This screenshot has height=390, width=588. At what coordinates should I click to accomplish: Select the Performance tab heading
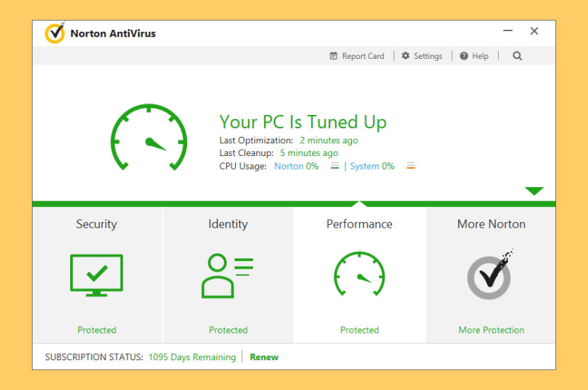click(x=359, y=224)
